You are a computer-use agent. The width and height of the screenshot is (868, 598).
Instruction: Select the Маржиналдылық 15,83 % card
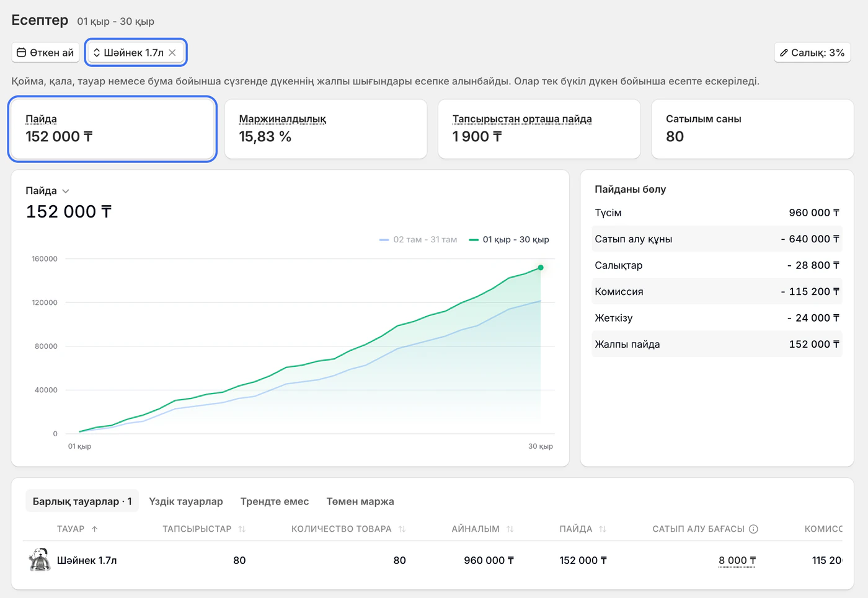click(x=325, y=129)
